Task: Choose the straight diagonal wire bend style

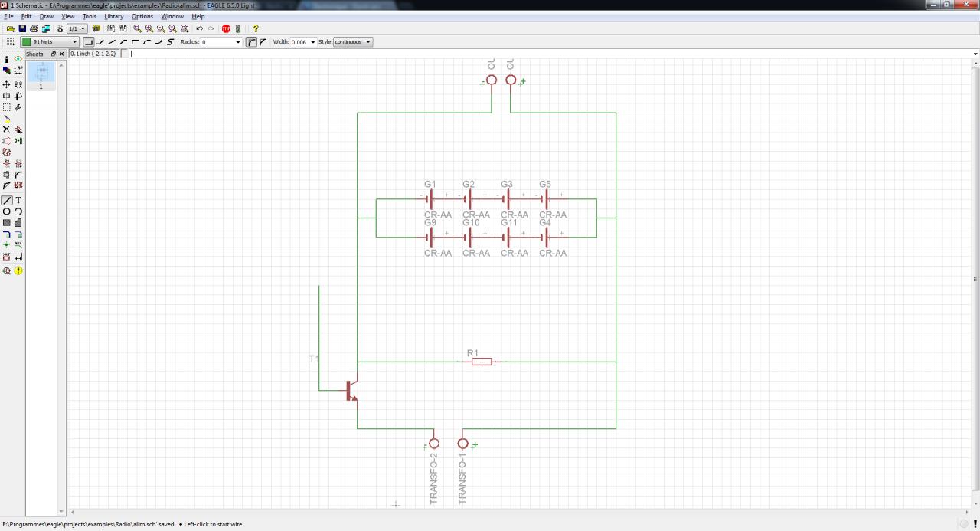Action: tap(112, 41)
